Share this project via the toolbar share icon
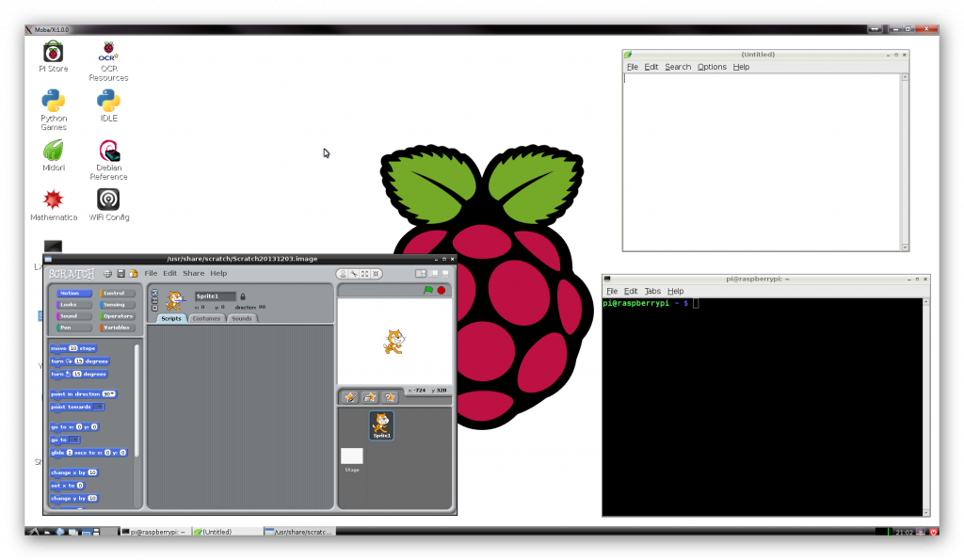Image resolution: width=964 pixels, height=560 pixels. [133, 273]
